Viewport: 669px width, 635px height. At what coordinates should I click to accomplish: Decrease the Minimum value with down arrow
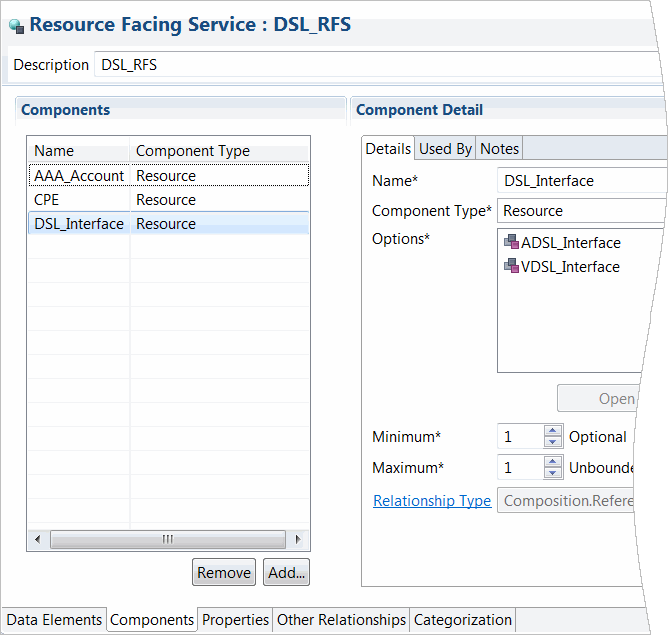pos(553,442)
